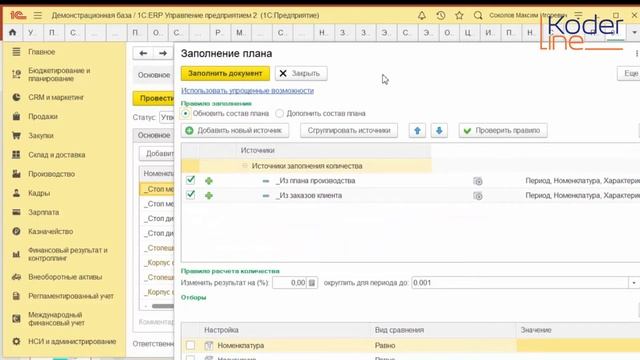Open tabs dropdown at toolbar end
Viewport: 640px width, 360px height.
(x=634, y=32)
